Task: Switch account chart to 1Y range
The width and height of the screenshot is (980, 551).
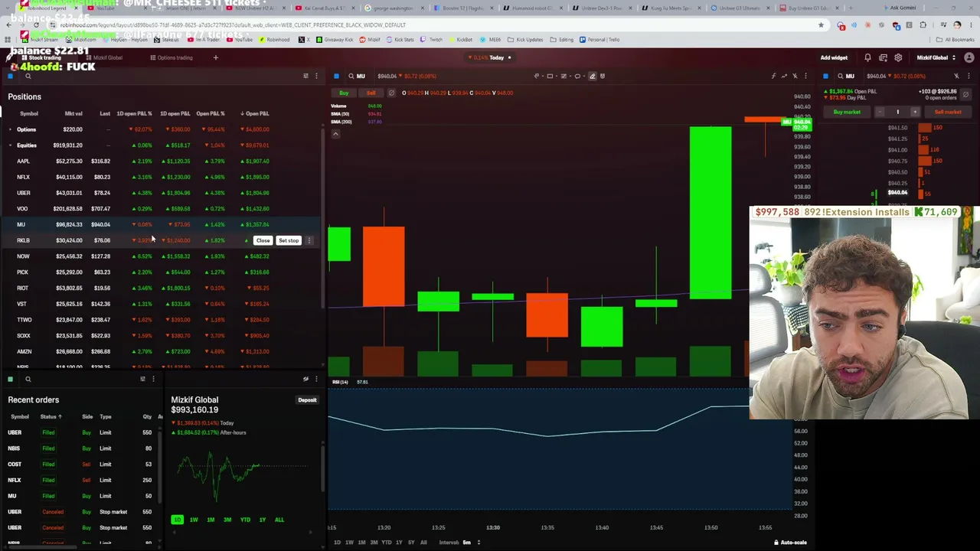Action: click(263, 520)
